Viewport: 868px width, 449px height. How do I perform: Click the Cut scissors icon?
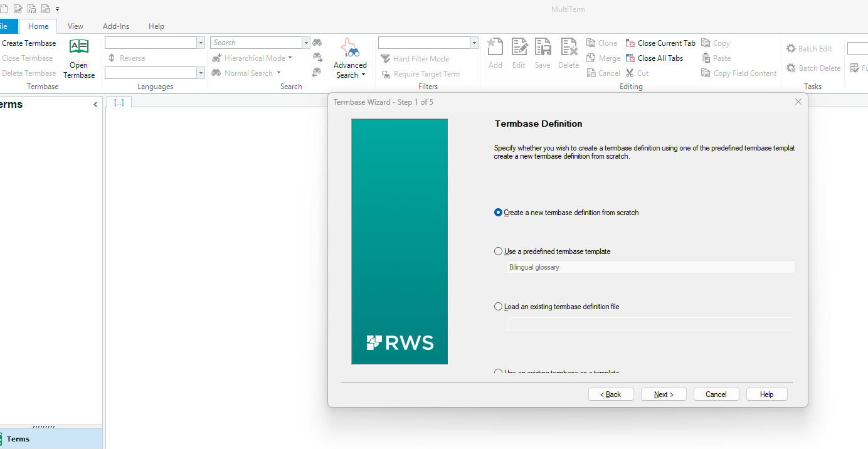click(x=630, y=73)
